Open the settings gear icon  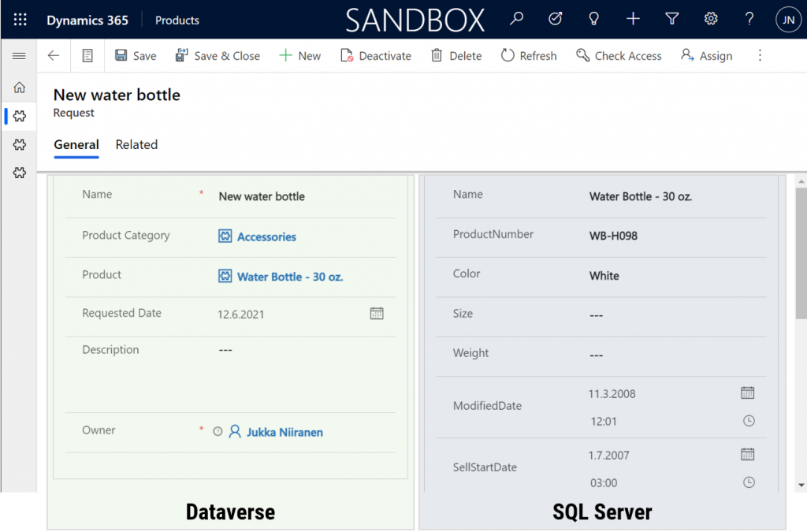coord(711,19)
